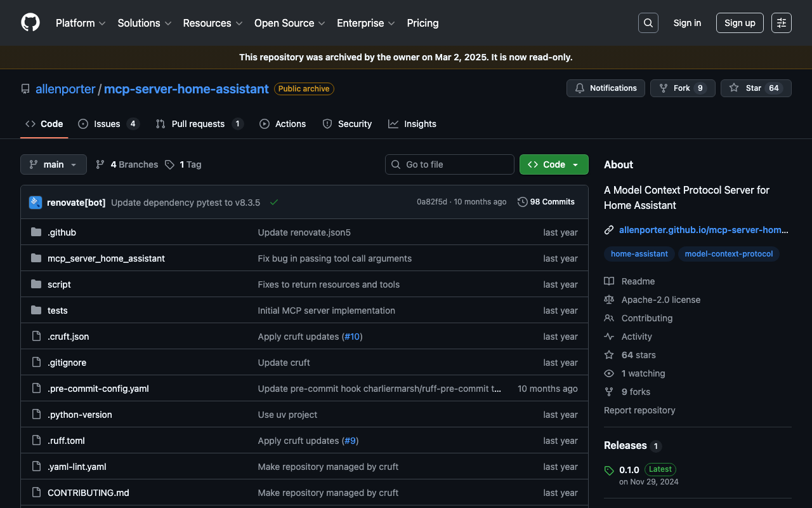Open the Platform navigation menu

(x=81, y=23)
